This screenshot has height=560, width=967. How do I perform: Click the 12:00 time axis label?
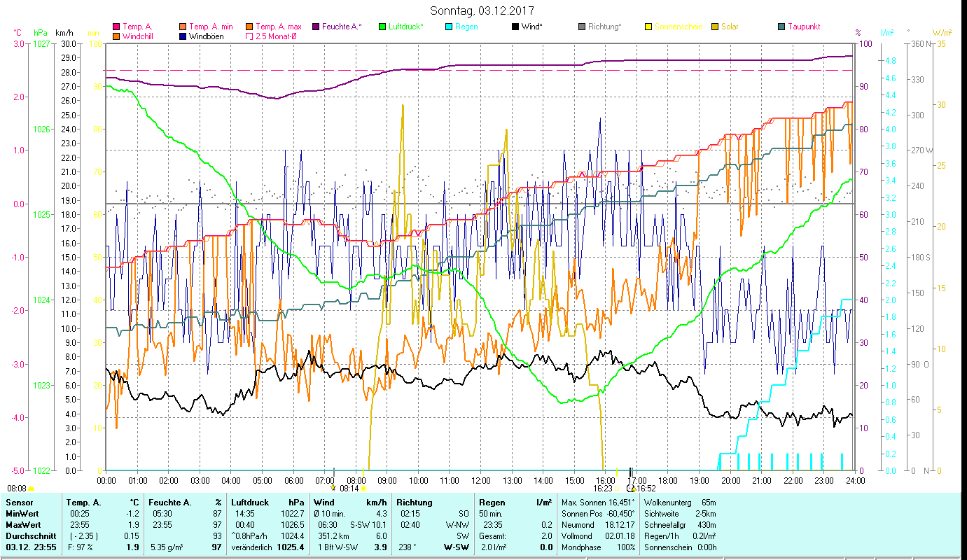click(x=481, y=480)
